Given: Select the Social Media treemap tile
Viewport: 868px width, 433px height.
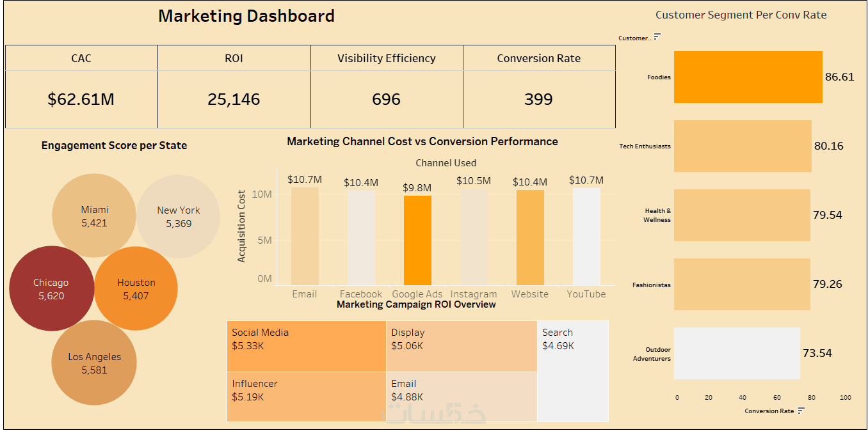Looking at the screenshot, I should click(306, 346).
